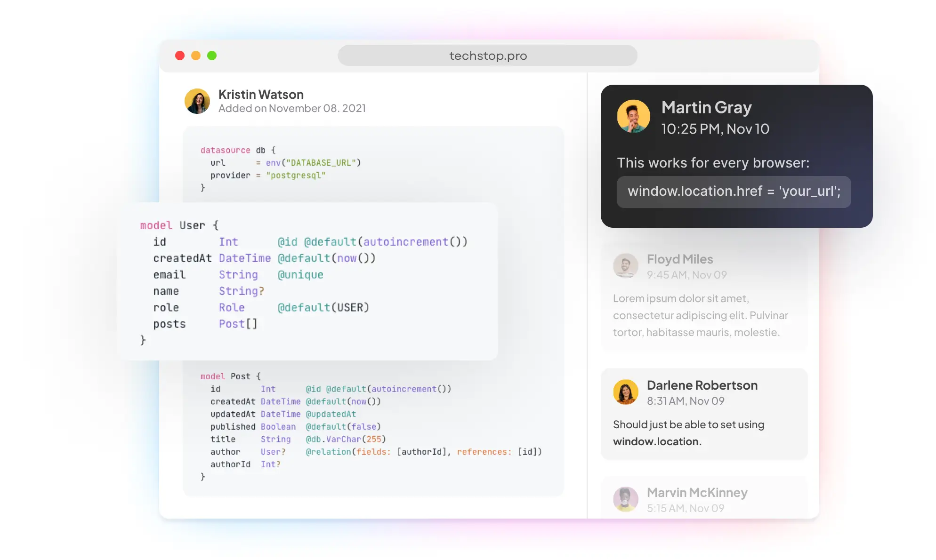Click the techstop.pro address bar
This screenshot has height=560, width=936.
click(x=487, y=56)
